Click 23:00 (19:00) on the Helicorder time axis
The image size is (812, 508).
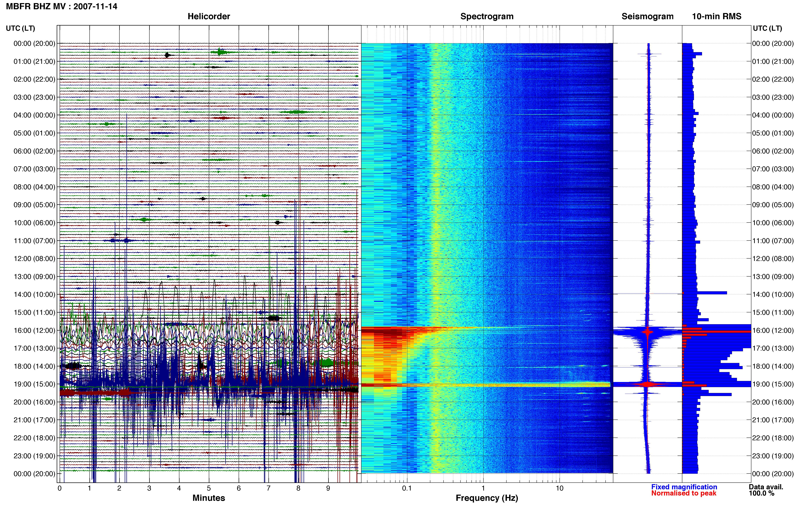[34, 456]
